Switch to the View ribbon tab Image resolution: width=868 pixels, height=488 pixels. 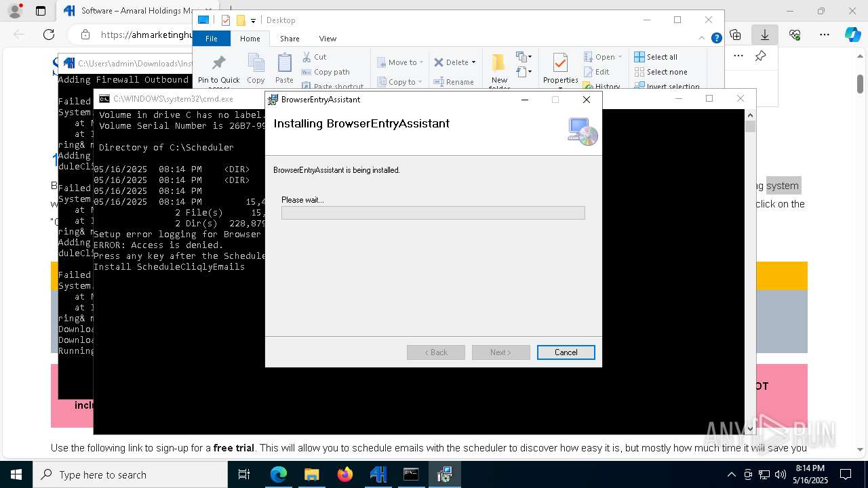point(328,39)
